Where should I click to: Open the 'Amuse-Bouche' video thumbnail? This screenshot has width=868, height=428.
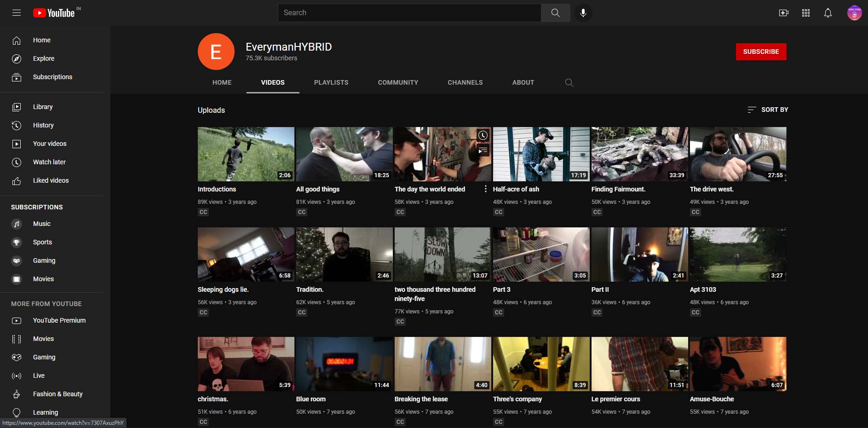pos(738,364)
